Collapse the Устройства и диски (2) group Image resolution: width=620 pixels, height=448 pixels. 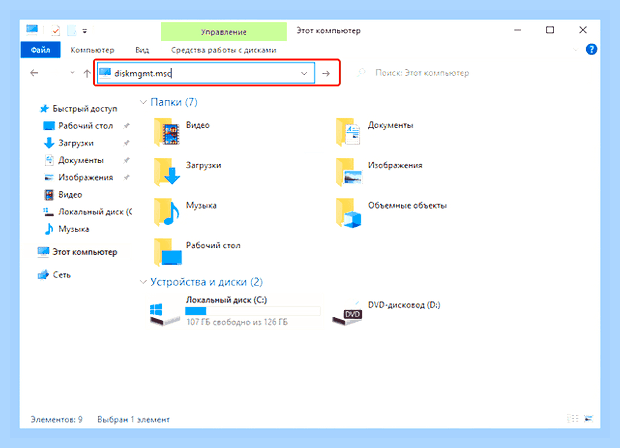click(144, 282)
